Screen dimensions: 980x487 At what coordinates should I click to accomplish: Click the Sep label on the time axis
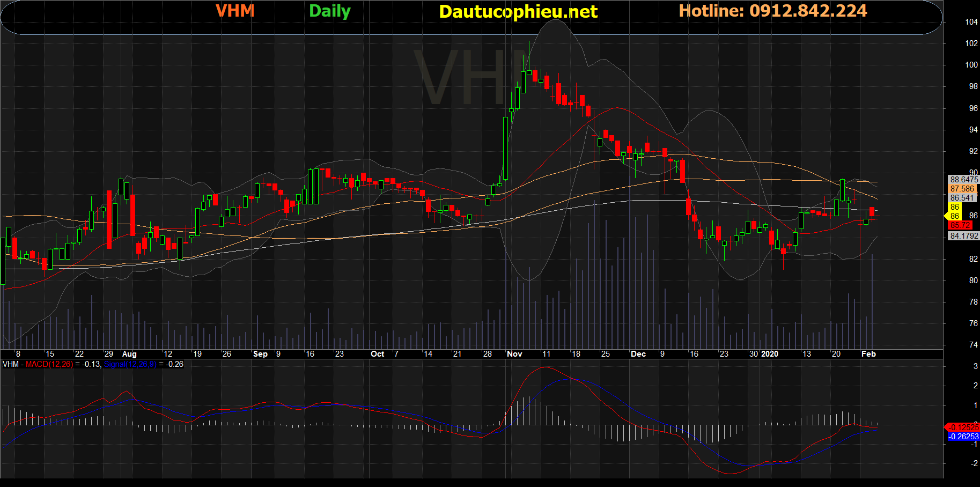click(260, 354)
